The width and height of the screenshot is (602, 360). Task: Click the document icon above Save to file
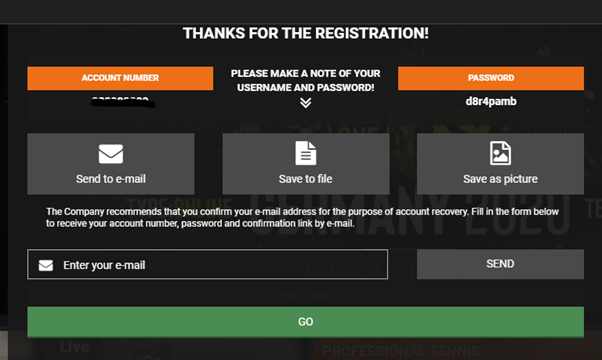tap(306, 153)
